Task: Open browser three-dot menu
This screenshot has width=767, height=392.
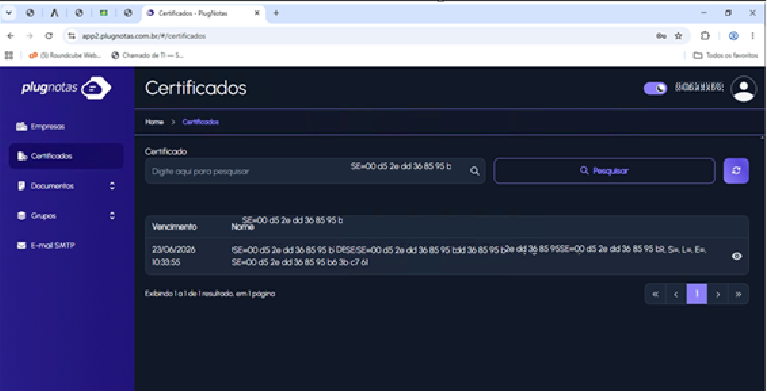Action: (x=752, y=36)
